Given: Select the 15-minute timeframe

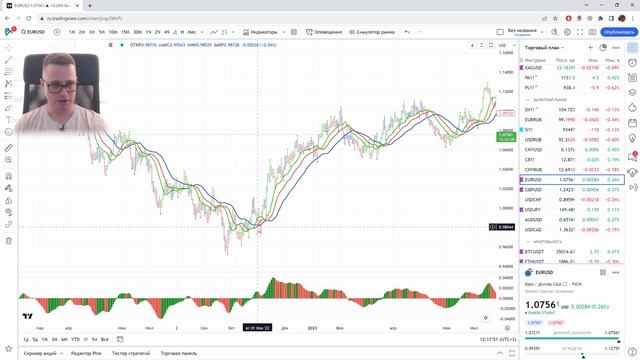Looking at the screenshot, I should [125, 32].
